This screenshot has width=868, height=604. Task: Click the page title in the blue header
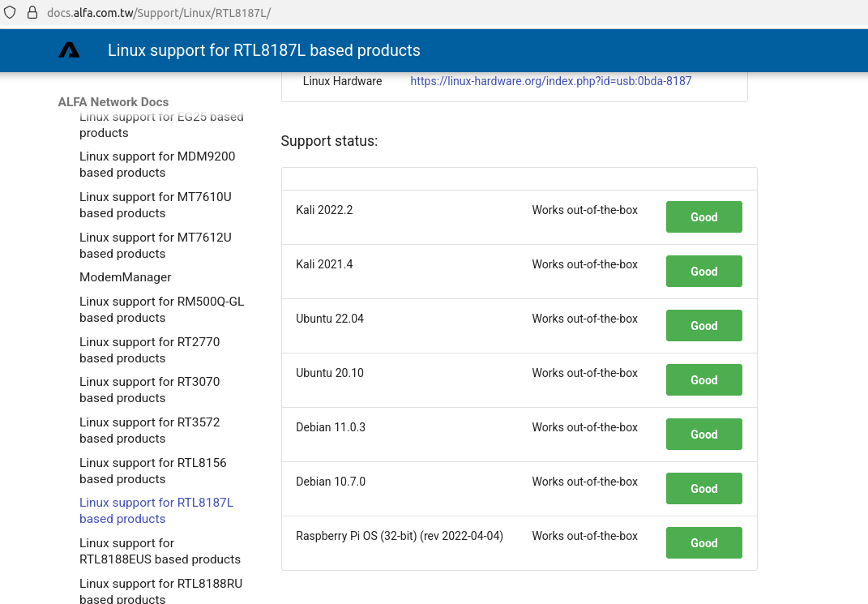264,50
